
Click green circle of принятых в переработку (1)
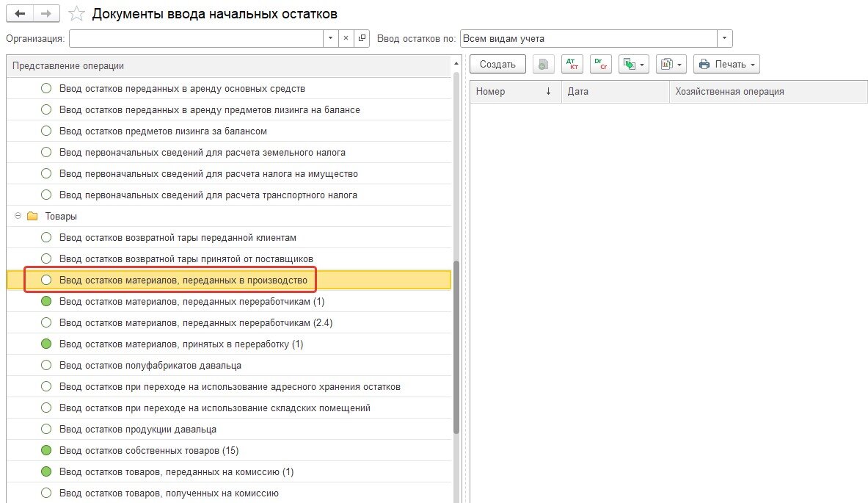coord(46,344)
